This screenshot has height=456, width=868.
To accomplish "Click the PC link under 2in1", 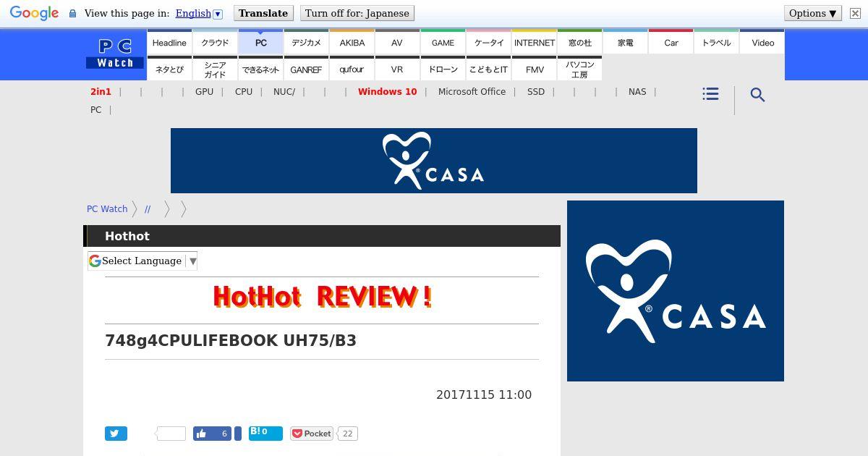I will pos(95,109).
